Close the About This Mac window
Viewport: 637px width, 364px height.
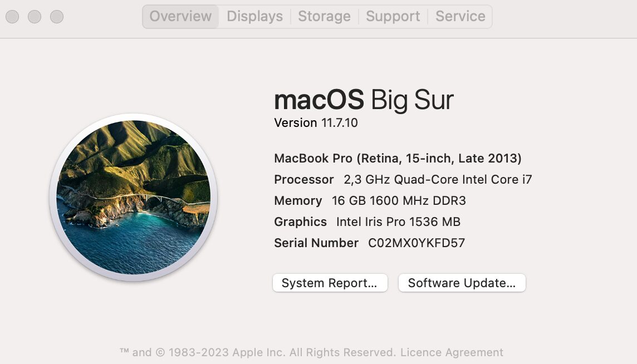12,17
